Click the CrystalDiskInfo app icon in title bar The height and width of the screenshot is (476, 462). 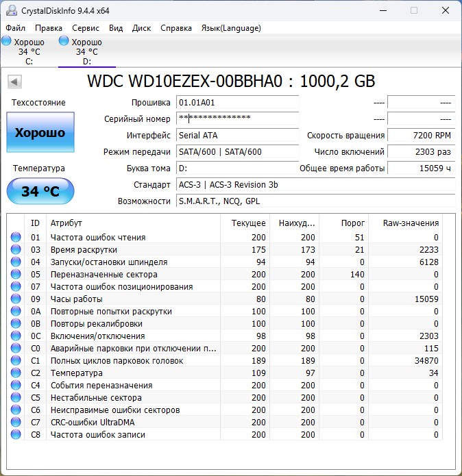click(x=12, y=11)
